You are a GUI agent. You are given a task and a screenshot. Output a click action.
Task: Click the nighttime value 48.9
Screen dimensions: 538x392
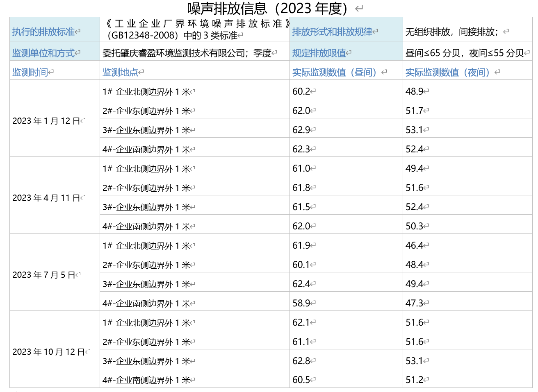pos(415,91)
